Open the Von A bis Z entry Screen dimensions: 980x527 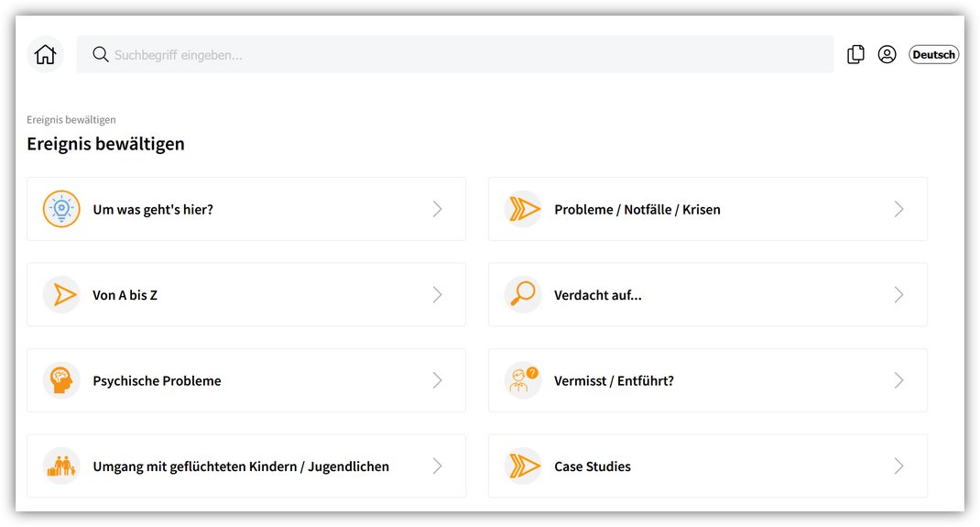[246, 294]
